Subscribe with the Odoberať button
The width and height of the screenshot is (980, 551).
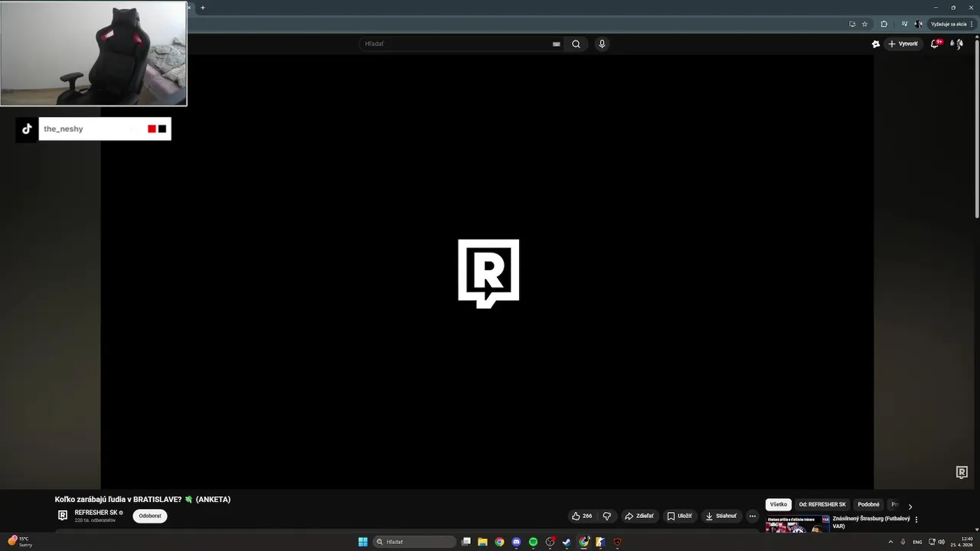pos(150,516)
